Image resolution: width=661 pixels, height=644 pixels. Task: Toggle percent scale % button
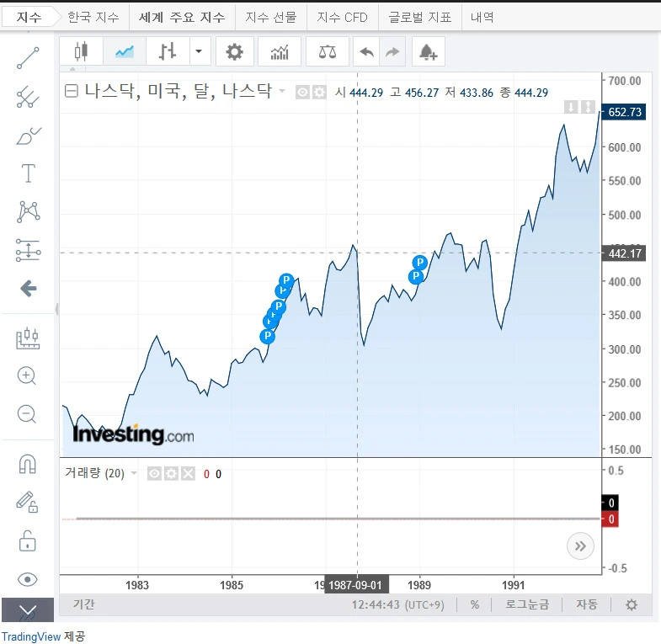click(x=475, y=604)
